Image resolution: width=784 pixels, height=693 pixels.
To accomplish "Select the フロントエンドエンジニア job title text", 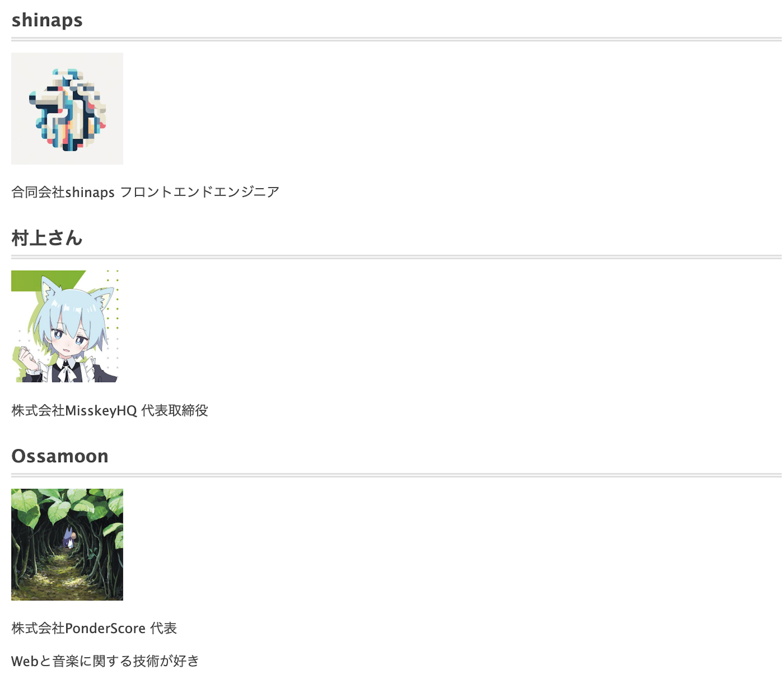I will (199, 192).
